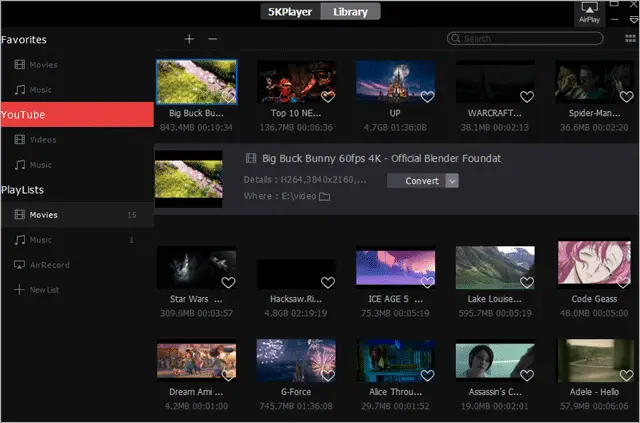Click the Favorites header
Viewport: 640px width, 423px height.
pyautogui.click(x=24, y=40)
